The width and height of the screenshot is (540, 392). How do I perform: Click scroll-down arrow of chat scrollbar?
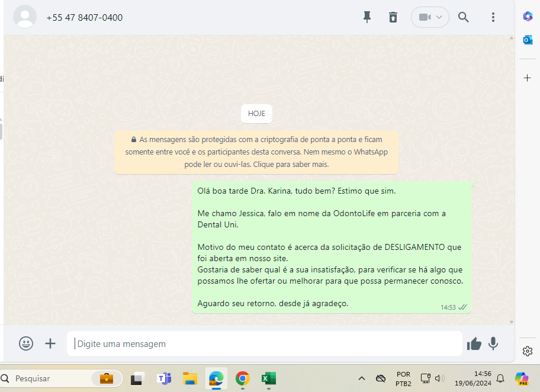[512, 322]
